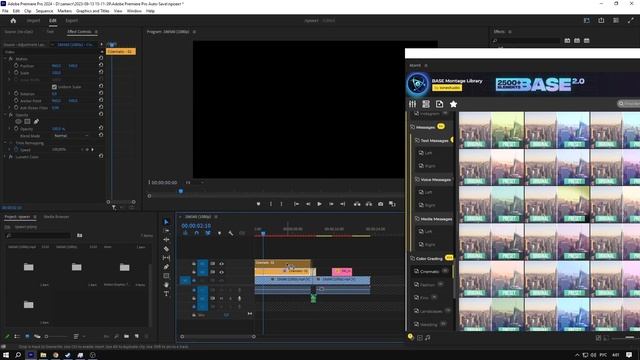Collapse the Opacity effect group
The height and width of the screenshot is (360, 640).
coord(5,115)
